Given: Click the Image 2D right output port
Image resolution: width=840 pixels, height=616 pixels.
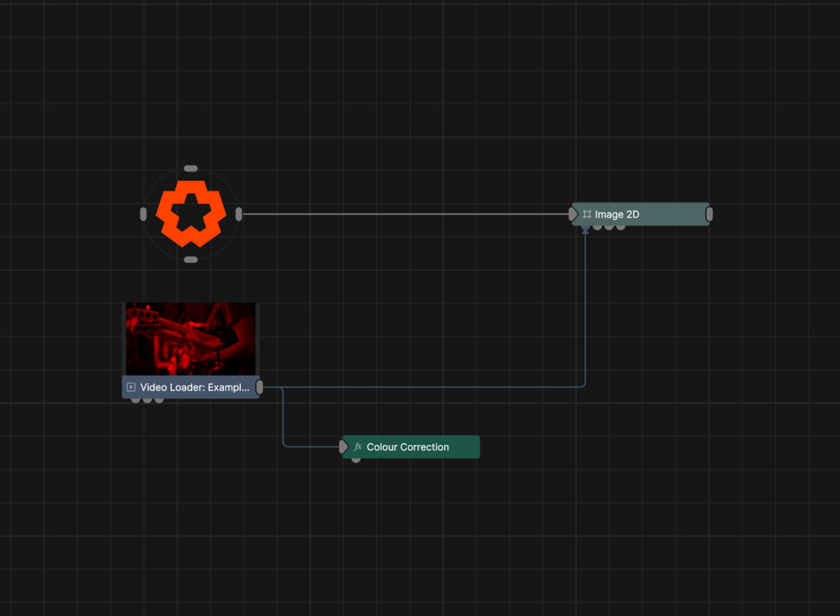Looking at the screenshot, I should (x=710, y=214).
